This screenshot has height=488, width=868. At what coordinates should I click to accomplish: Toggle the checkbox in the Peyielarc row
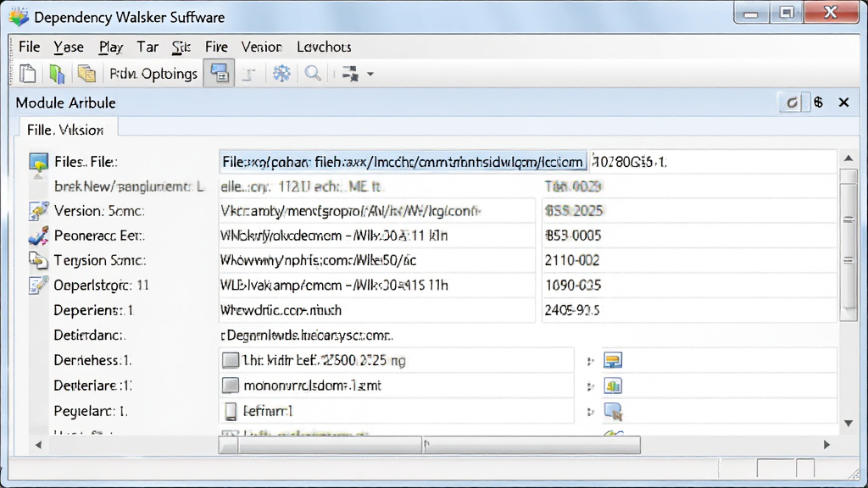coord(231,411)
